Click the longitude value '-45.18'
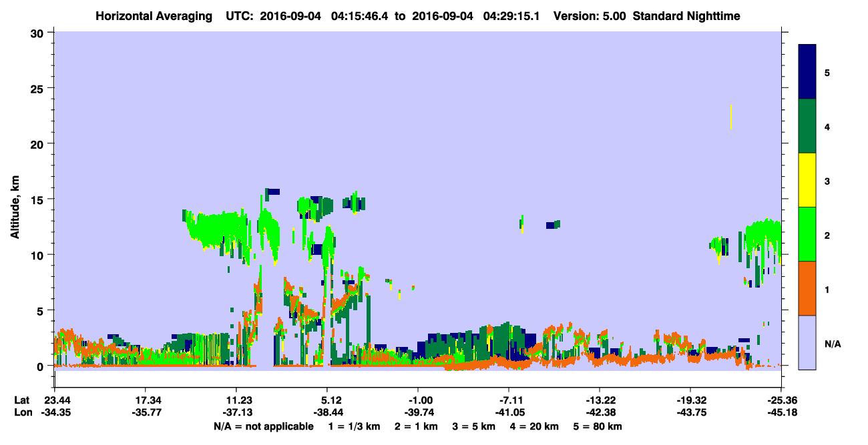 [781, 412]
